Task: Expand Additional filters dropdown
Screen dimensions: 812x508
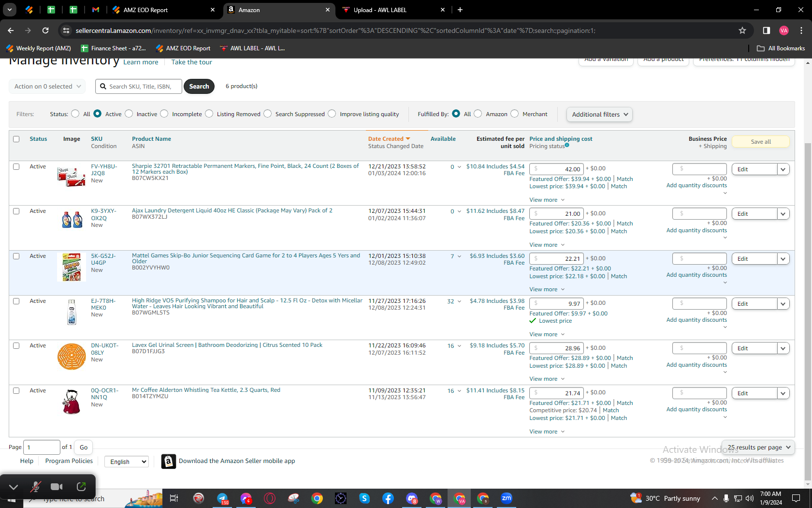Action: (599, 115)
